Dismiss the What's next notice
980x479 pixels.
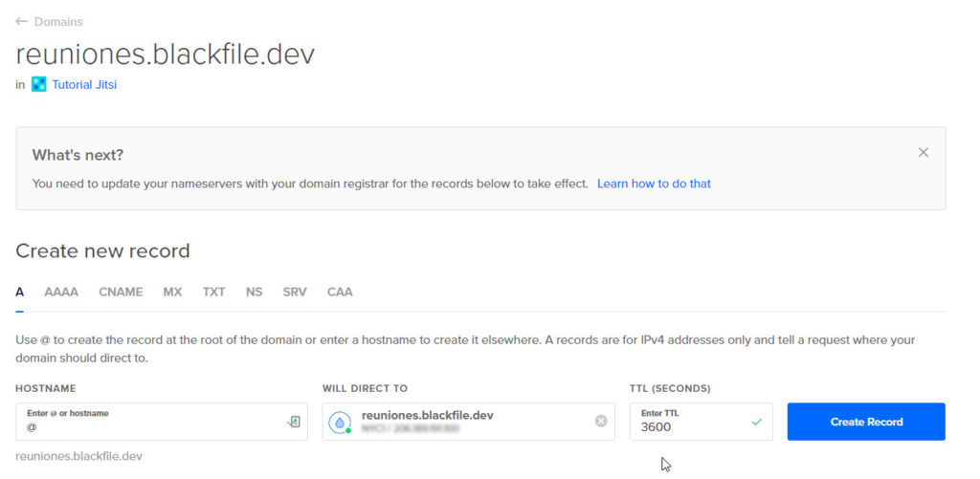[924, 152]
